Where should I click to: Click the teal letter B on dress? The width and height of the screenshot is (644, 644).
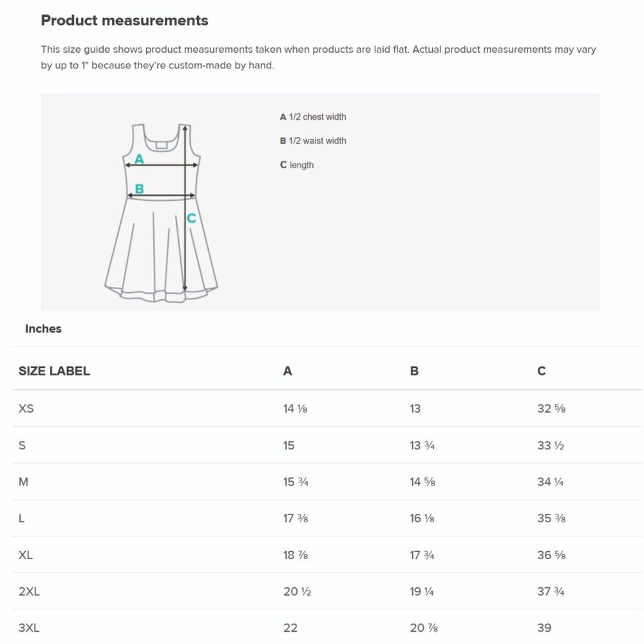(x=139, y=189)
